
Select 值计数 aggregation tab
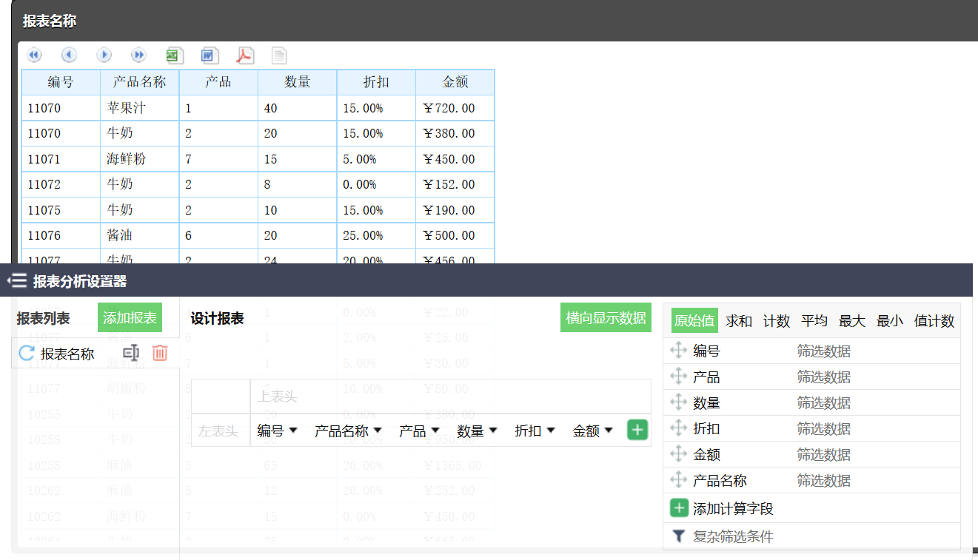(x=934, y=321)
